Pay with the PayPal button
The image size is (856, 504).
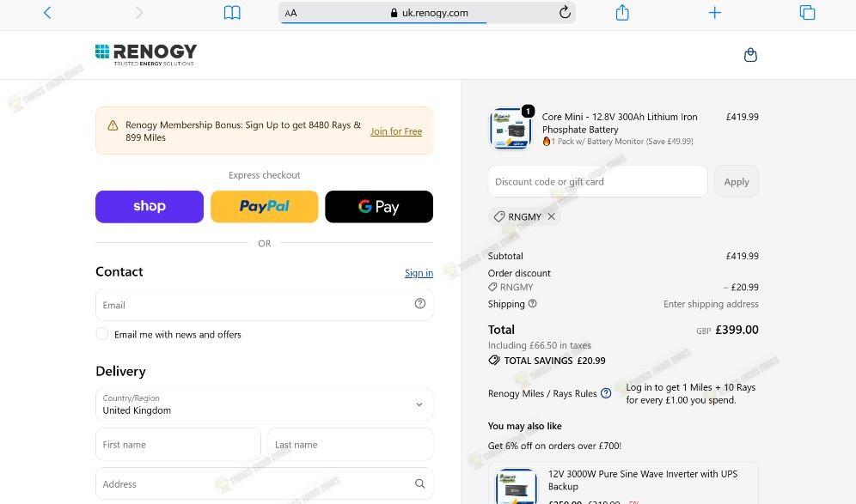[264, 207]
